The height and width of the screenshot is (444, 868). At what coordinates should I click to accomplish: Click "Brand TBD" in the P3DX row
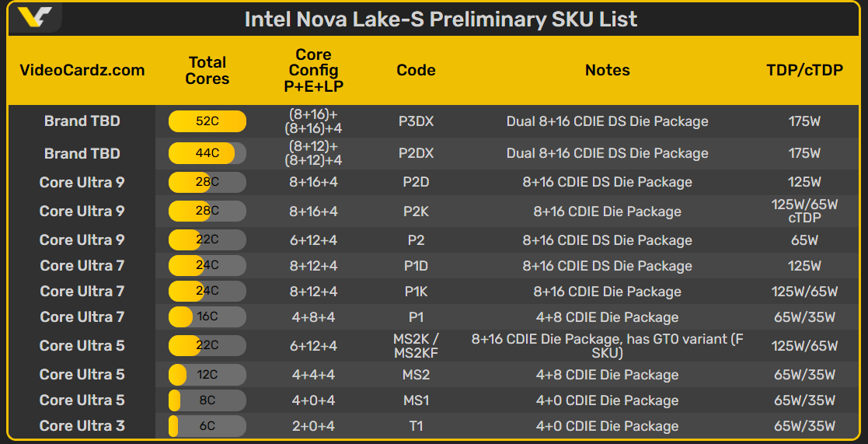point(82,121)
